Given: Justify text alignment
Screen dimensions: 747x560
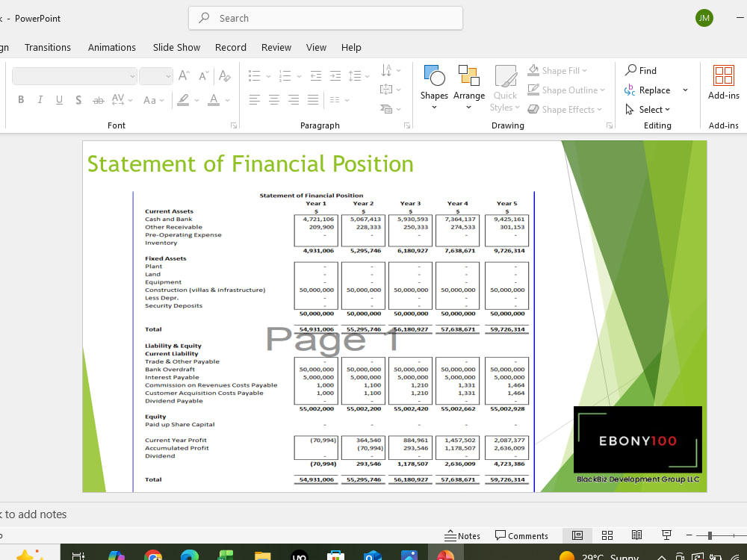Looking at the screenshot, I should 313,99.
